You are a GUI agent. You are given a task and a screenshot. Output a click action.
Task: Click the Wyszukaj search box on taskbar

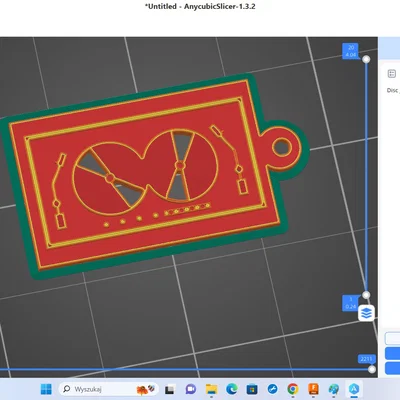108,389
